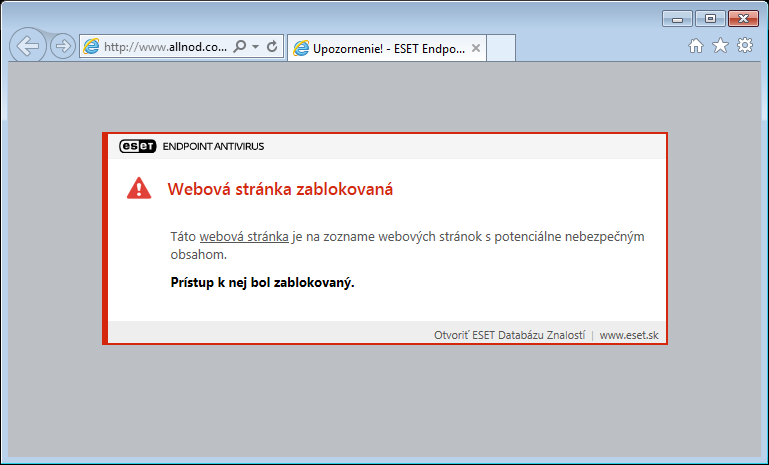Close the Upozornenie! tab with its X

coord(475,48)
